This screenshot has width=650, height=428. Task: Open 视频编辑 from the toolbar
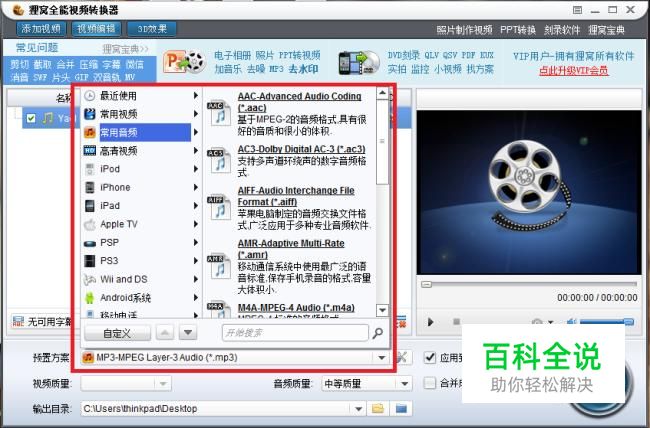pos(96,29)
